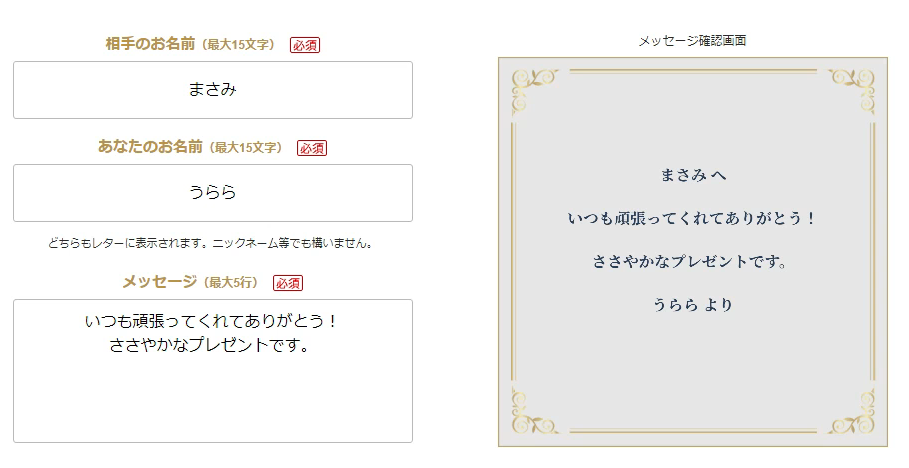
Task: Click the bottom-left gold corner ornament
Action: pos(535,411)
